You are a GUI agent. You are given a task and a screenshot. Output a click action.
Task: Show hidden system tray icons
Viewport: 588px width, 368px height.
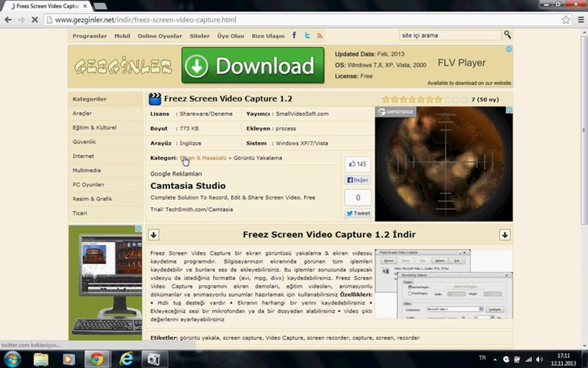[495, 359]
